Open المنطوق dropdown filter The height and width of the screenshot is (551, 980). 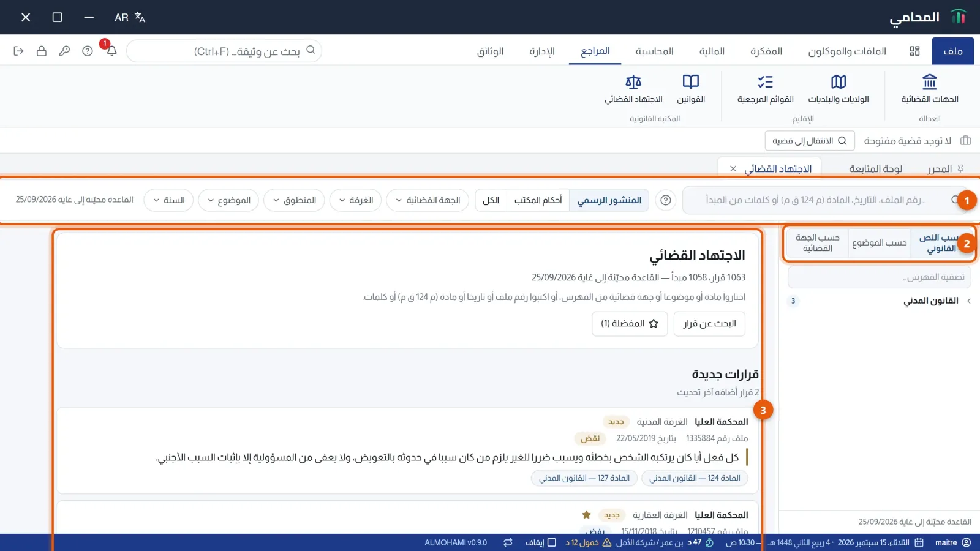click(x=294, y=200)
